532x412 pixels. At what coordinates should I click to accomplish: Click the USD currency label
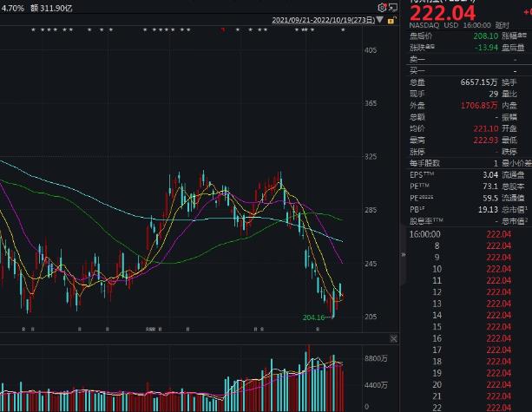click(451, 25)
